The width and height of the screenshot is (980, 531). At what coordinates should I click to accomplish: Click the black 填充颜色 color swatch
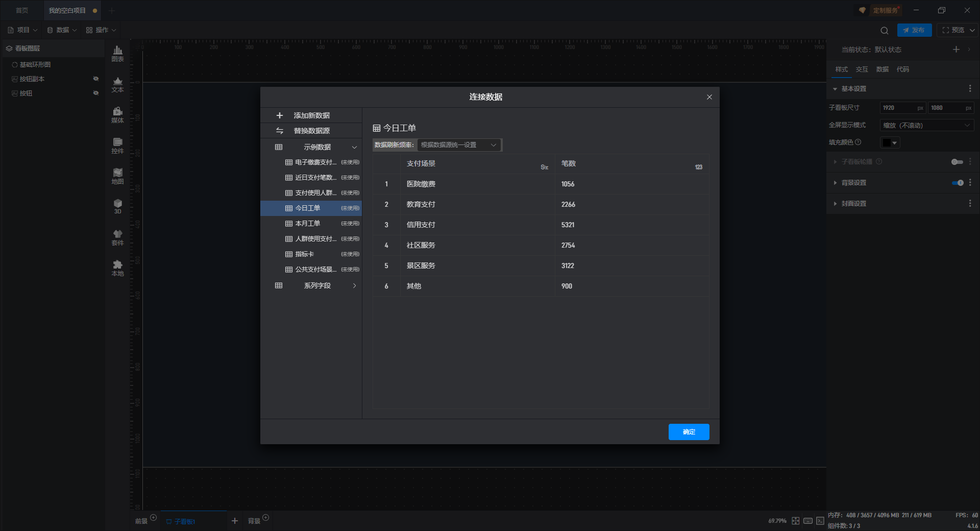coord(887,143)
